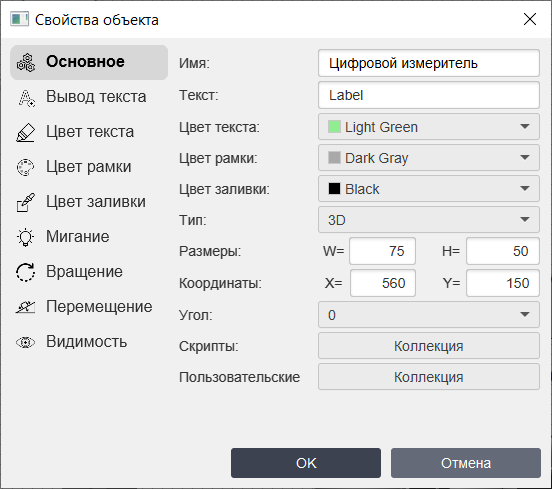Expand the Цвет заливки dropdown arrow
Image resolution: width=552 pixels, height=489 pixels.
click(x=525, y=189)
